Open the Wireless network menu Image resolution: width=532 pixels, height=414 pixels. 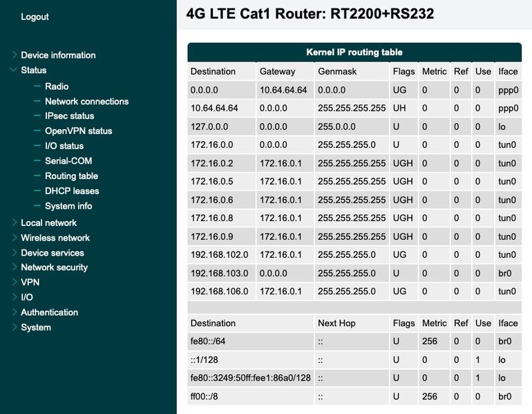55,238
